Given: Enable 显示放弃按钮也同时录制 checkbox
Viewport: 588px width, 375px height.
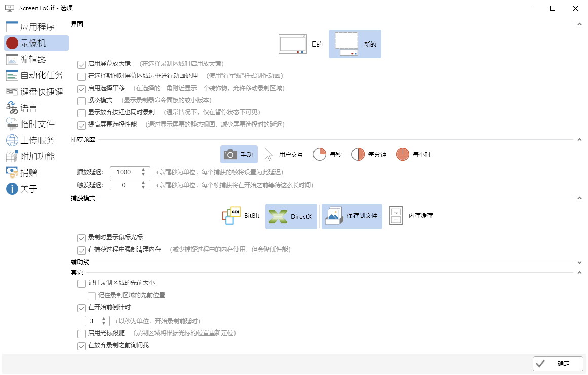Looking at the screenshot, I should coord(82,113).
